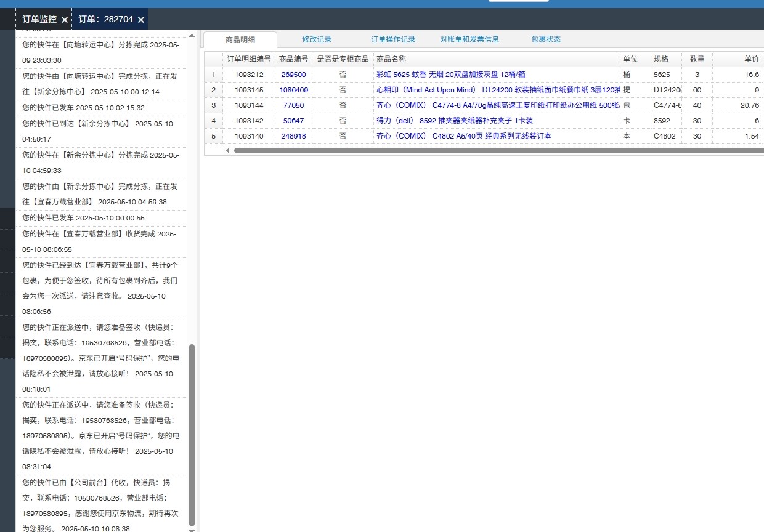The image size is (764, 532).
Task: Open the 订单操作记录 tab
Action: [x=393, y=39]
